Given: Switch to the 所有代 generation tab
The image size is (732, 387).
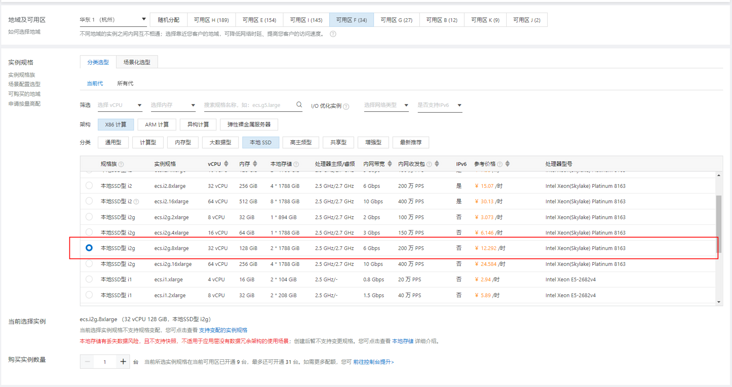Looking at the screenshot, I should 125,84.
